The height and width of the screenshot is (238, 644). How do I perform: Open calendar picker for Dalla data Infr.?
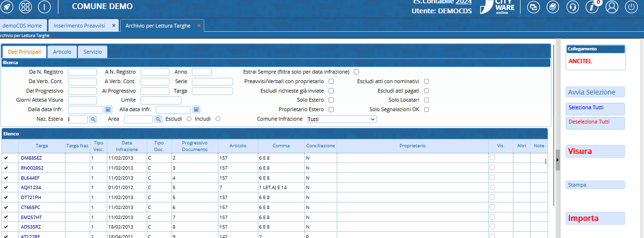(108, 110)
